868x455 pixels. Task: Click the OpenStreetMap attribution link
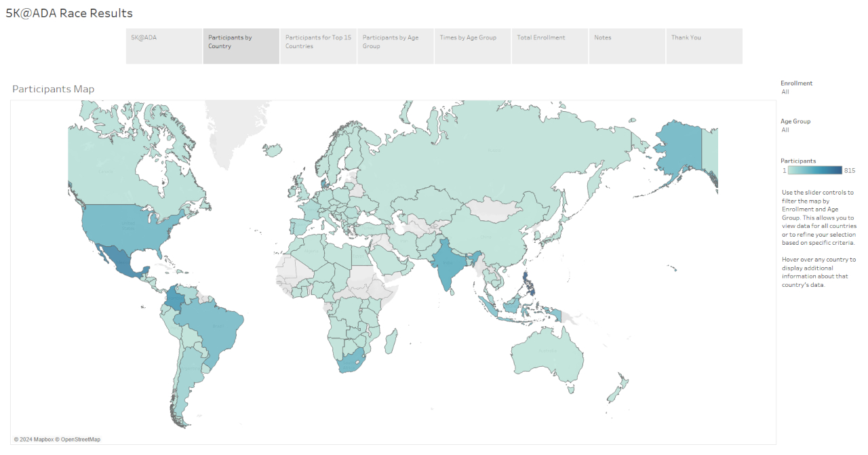(x=81, y=439)
